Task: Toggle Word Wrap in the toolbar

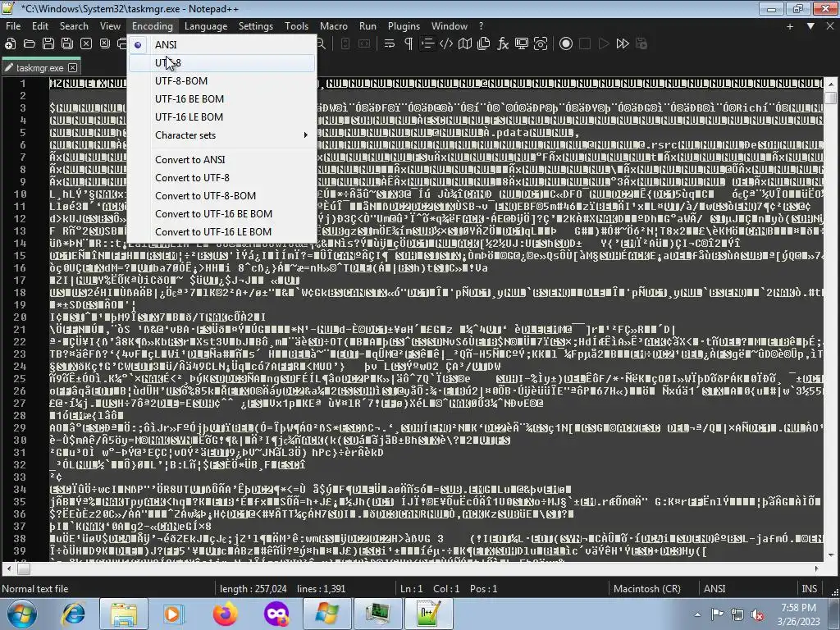Action: pyautogui.click(x=390, y=44)
